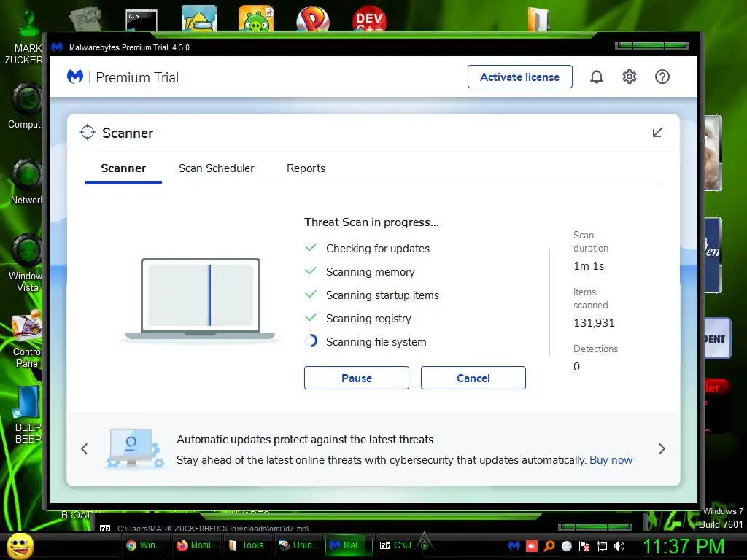Select the Checking for updates text
The image size is (747, 560).
click(x=378, y=249)
